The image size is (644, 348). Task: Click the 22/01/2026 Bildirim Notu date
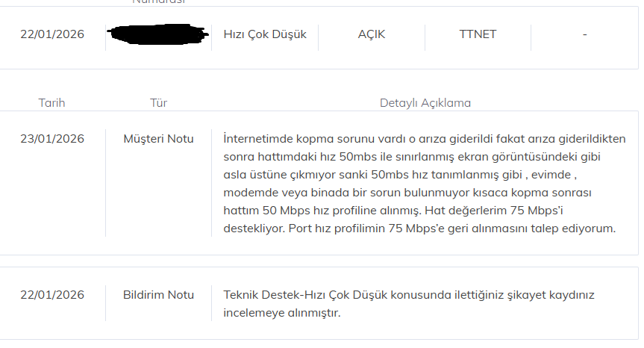click(x=52, y=295)
